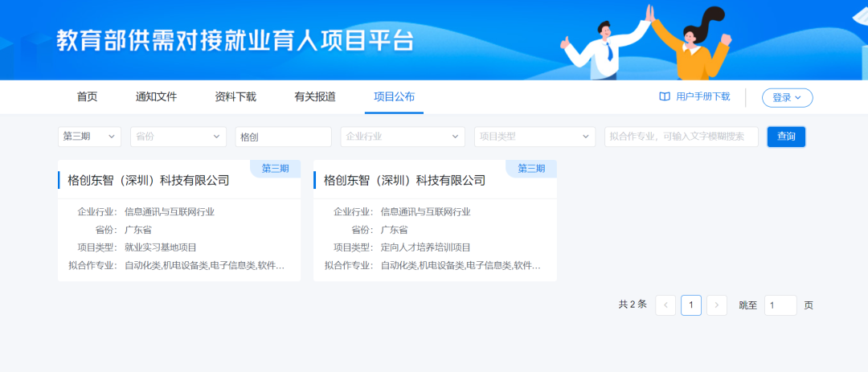Expand the 项目类型 project type dropdown
The image size is (868, 372).
(534, 137)
